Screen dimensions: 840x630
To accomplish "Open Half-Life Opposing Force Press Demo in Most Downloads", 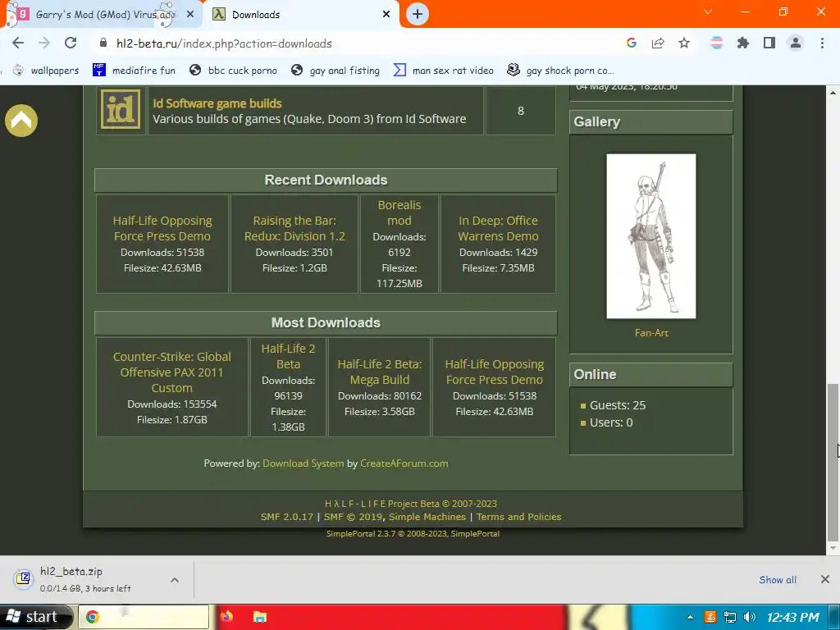I will click(495, 372).
